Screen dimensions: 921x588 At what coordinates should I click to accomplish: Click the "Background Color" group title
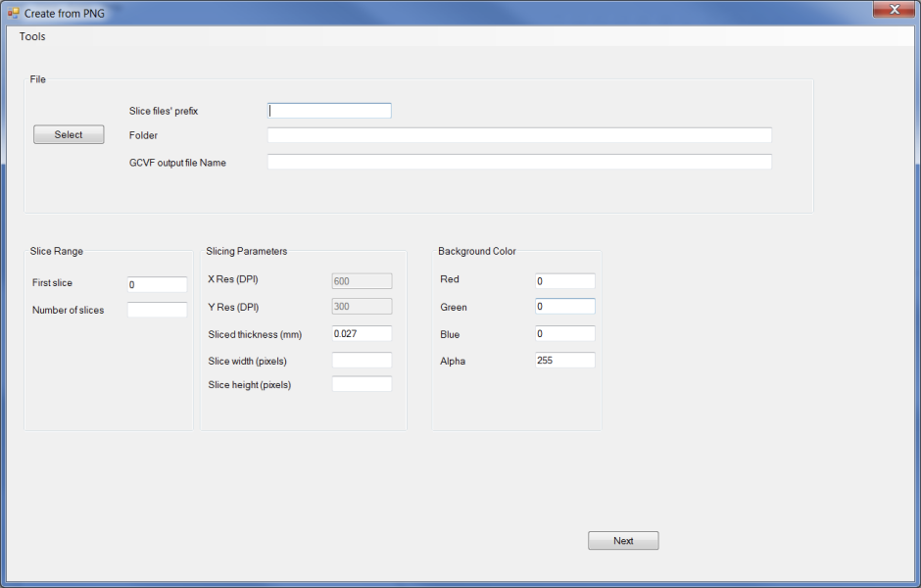(477, 251)
